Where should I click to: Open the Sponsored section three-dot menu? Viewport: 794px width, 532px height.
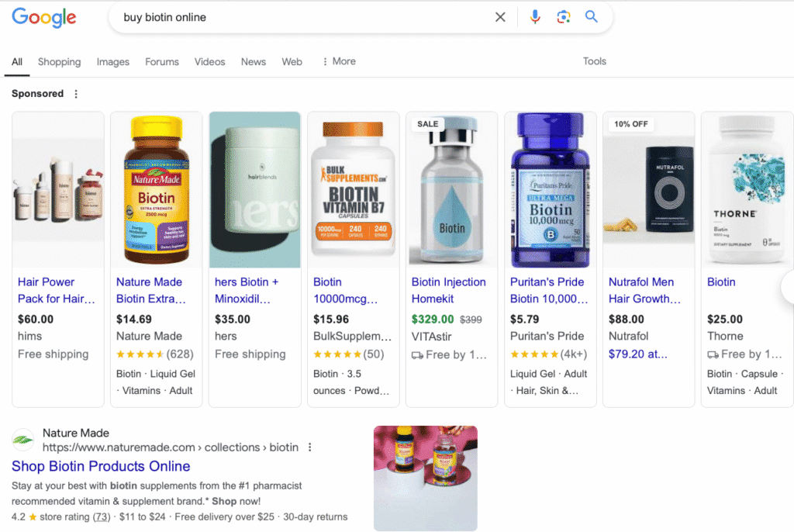(x=76, y=94)
